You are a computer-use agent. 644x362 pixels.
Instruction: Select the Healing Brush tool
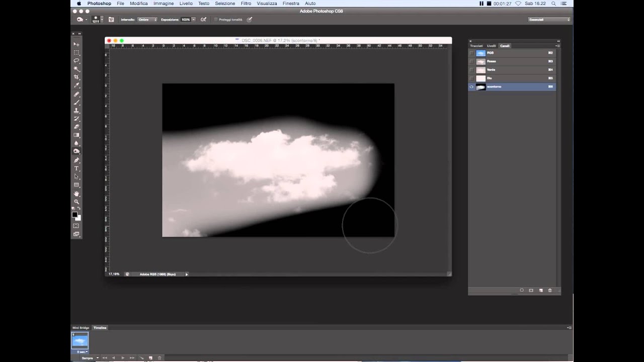pyautogui.click(x=76, y=94)
